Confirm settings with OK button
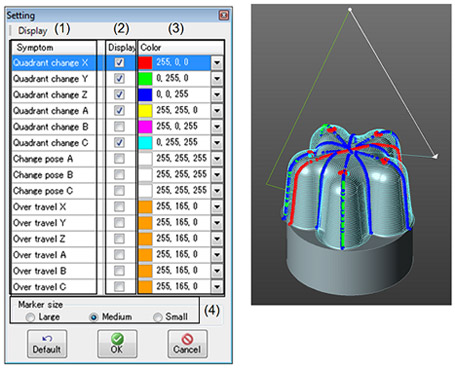455x370 pixels. pos(117,344)
